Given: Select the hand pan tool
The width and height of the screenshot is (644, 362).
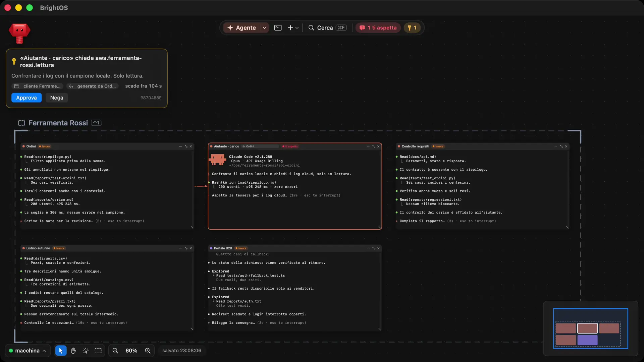Looking at the screenshot, I should pyautogui.click(x=73, y=351).
